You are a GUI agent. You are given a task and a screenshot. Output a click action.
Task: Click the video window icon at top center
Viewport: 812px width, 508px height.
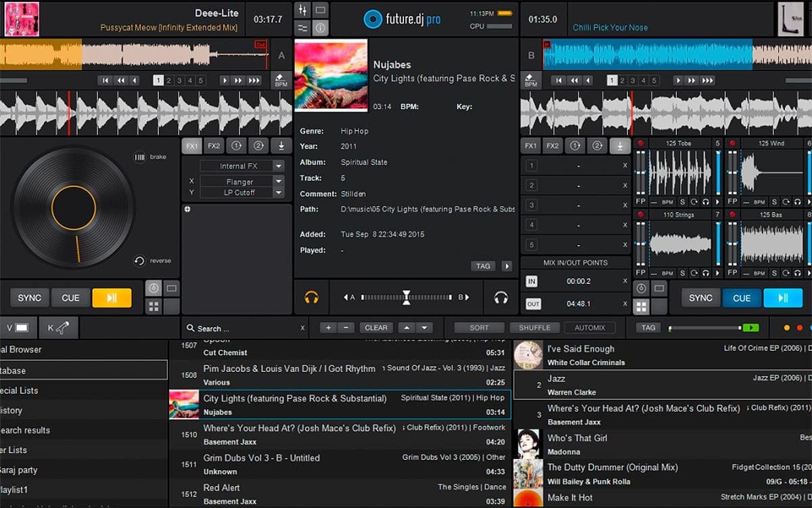[x=321, y=10]
